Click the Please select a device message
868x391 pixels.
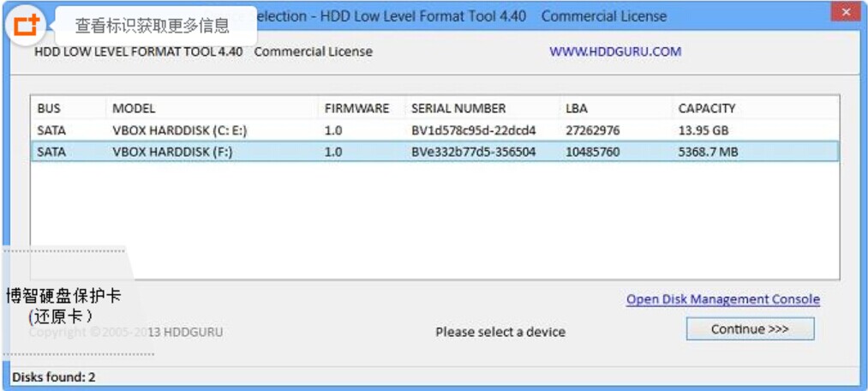[x=500, y=333]
